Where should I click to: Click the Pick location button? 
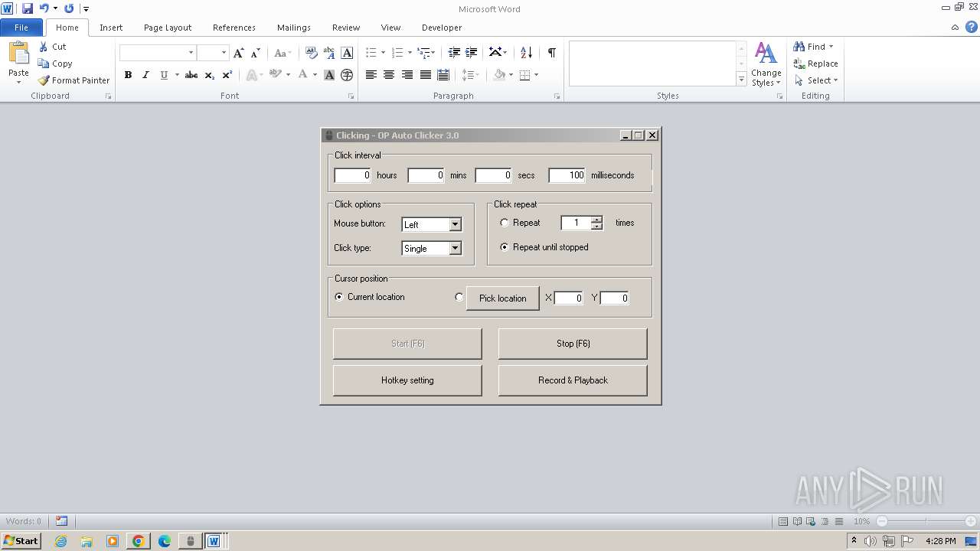coord(503,298)
